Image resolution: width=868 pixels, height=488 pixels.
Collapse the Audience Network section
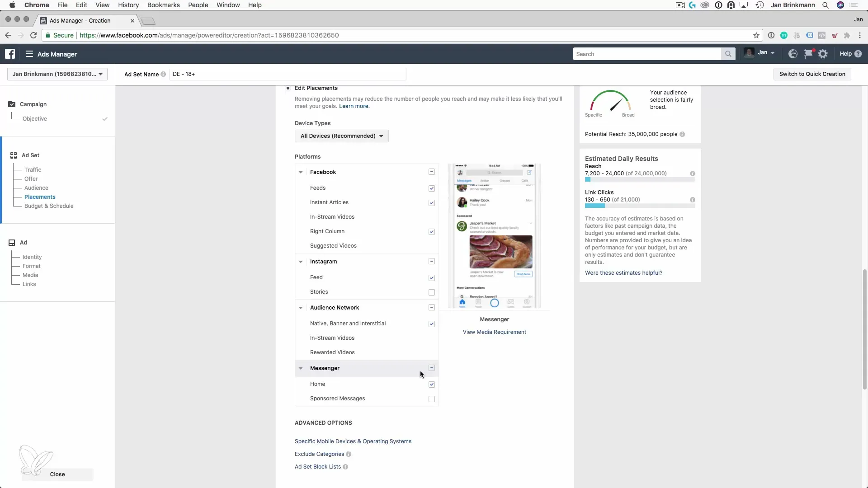[x=301, y=308]
